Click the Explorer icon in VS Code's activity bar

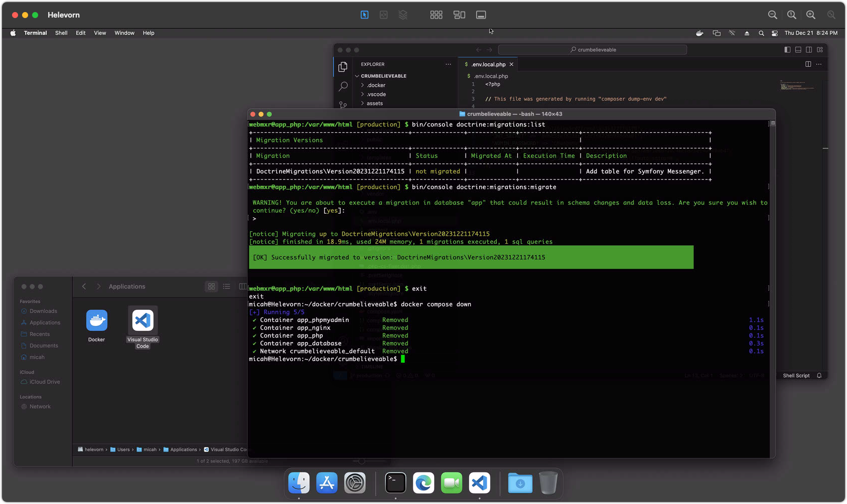(x=343, y=66)
